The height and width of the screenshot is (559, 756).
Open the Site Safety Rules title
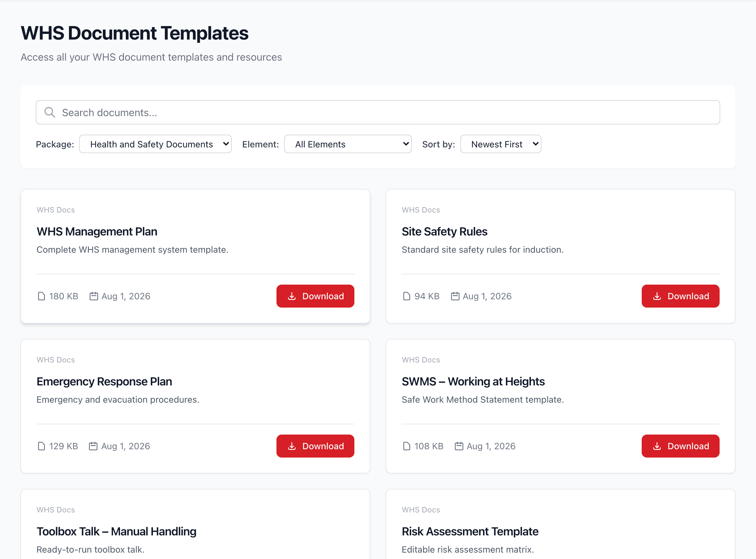(x=444, y=231)
